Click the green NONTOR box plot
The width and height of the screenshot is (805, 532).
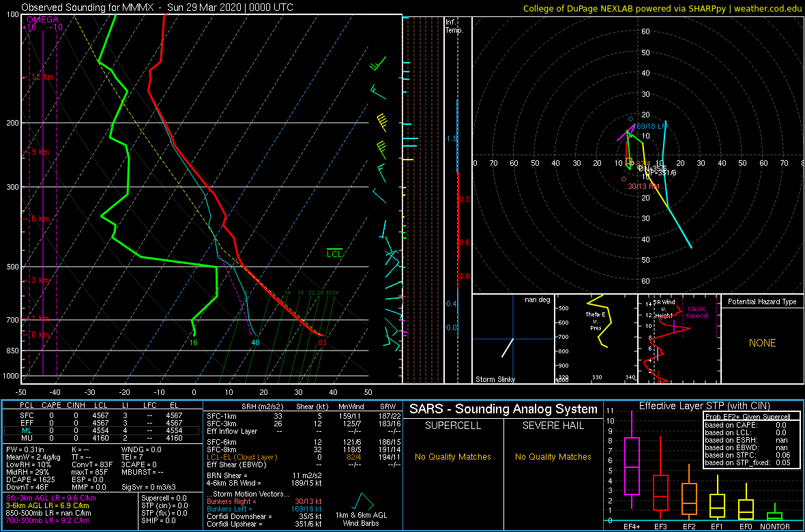click(x=775, y=513)
